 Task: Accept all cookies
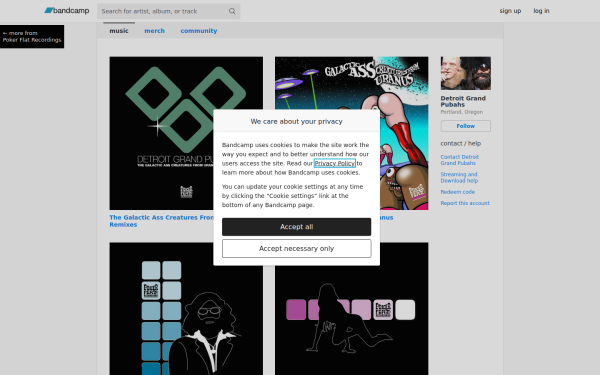(297, 227)
